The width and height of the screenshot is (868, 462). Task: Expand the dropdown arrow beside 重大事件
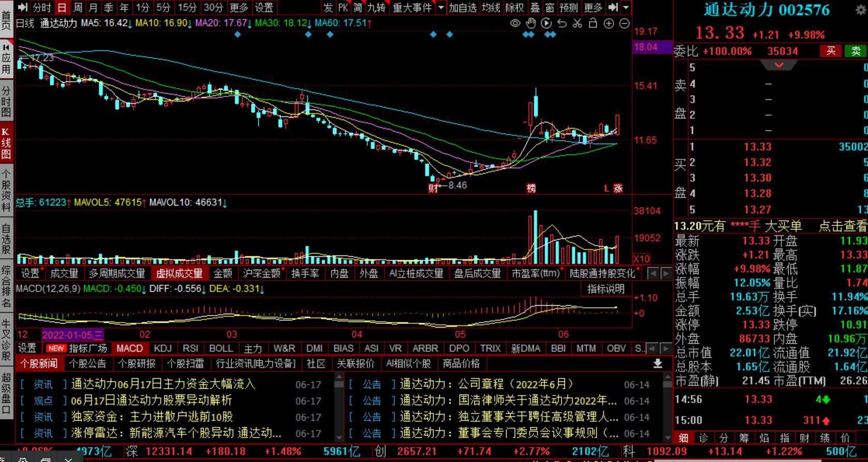441,7
